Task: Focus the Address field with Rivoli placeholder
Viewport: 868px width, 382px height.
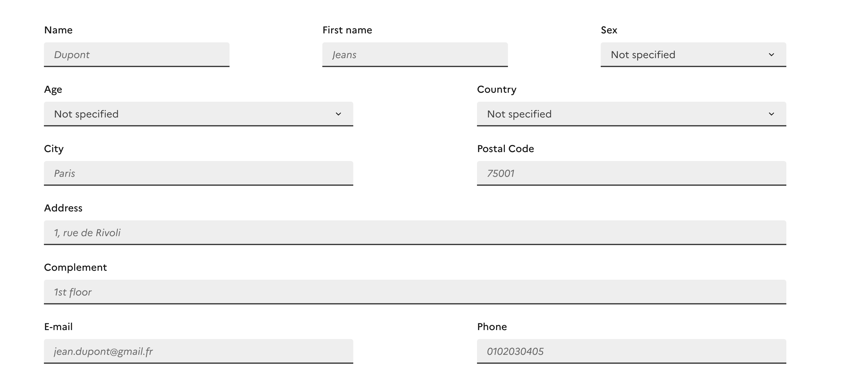Action: (415, 232)
